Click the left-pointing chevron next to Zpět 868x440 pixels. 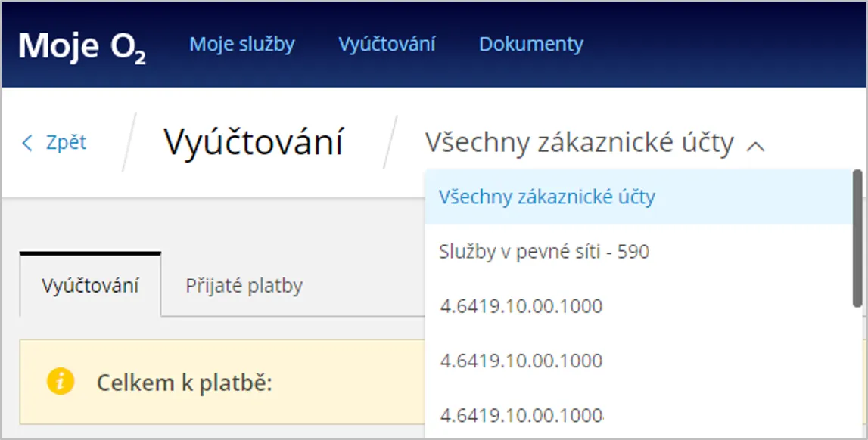[26, 143]
